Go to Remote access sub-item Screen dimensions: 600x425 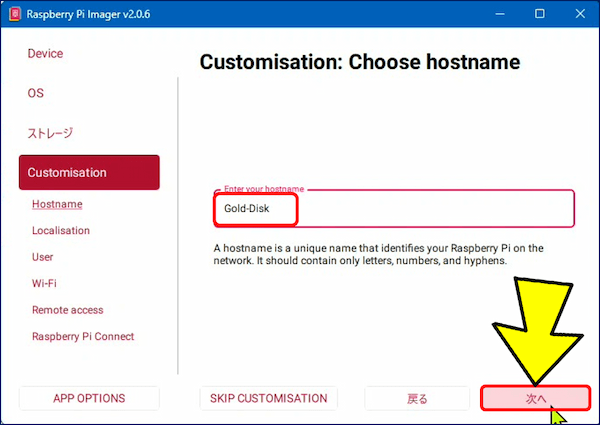pyautogui.click(x=67, y=310)
